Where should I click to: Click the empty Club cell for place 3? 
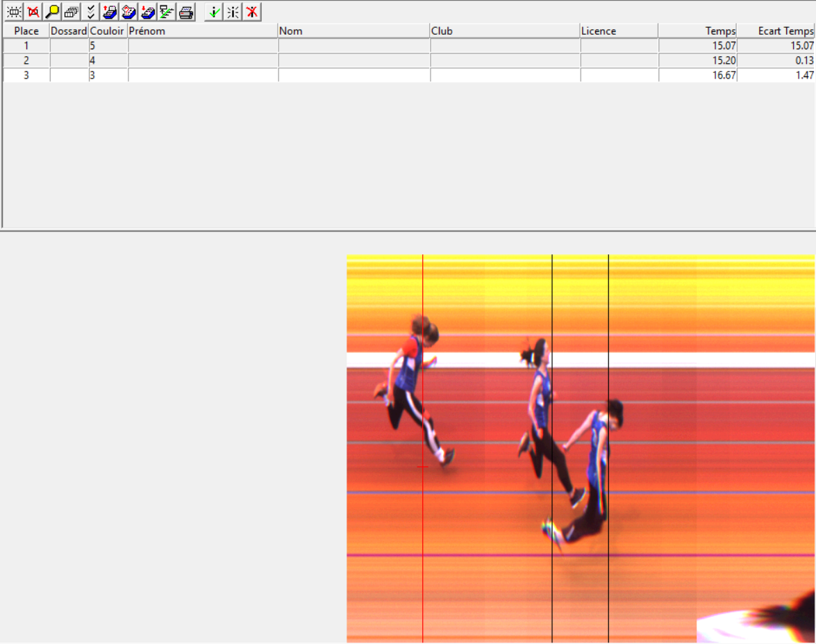[505, 75]
